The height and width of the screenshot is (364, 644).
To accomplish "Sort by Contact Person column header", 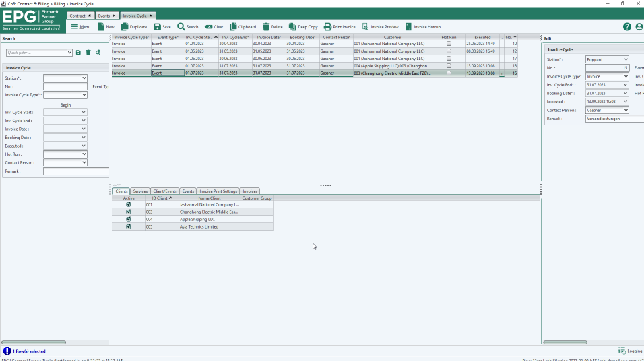I will [x=336, y=37].
